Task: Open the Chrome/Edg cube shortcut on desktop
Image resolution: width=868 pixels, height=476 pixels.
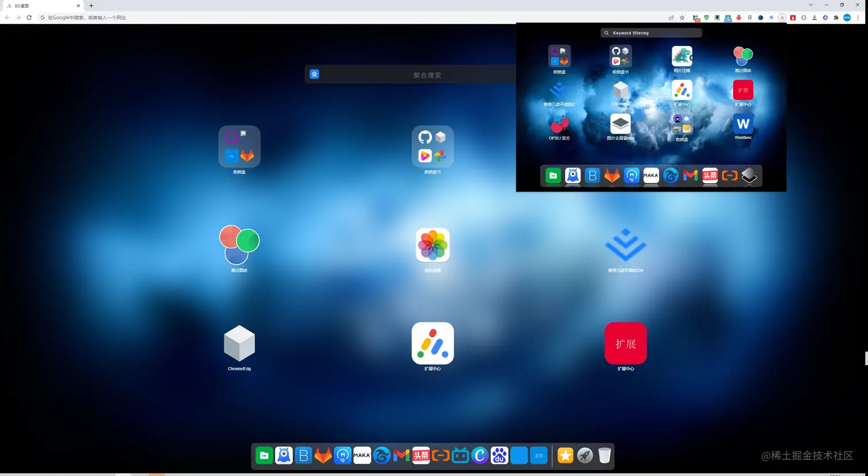Action: tap(239, 343)
